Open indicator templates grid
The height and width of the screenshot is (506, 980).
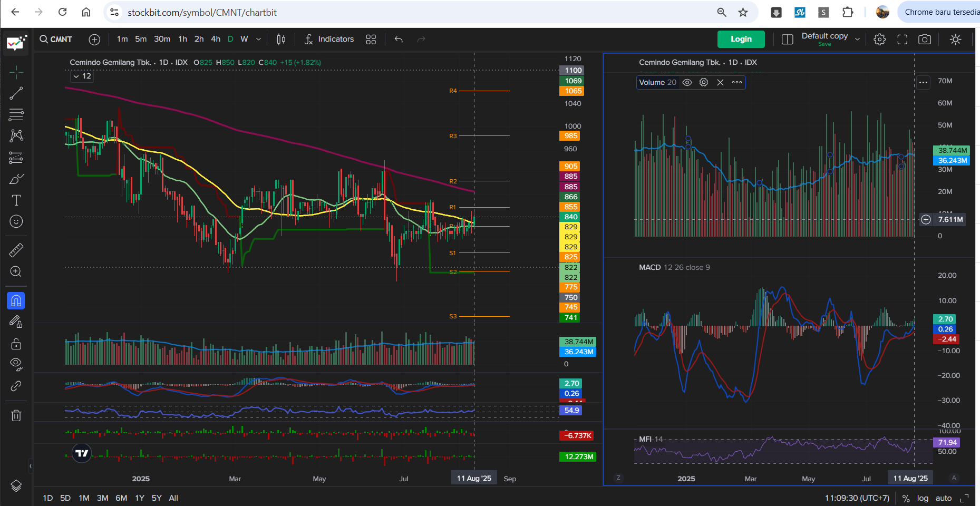[371, 39]
